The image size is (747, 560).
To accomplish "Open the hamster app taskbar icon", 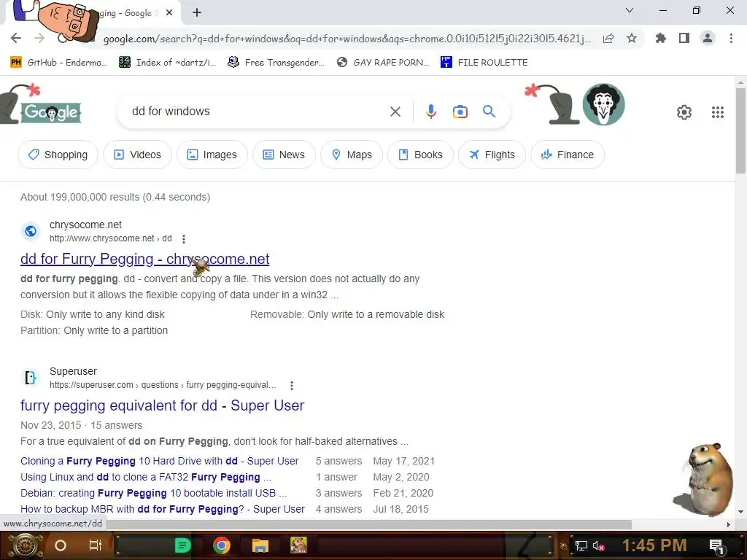I will click(298, 545).
